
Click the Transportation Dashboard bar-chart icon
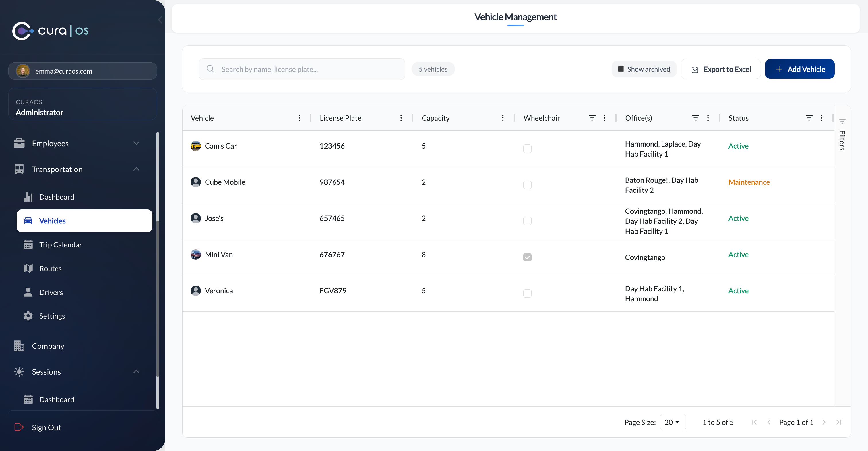[28, 197]
